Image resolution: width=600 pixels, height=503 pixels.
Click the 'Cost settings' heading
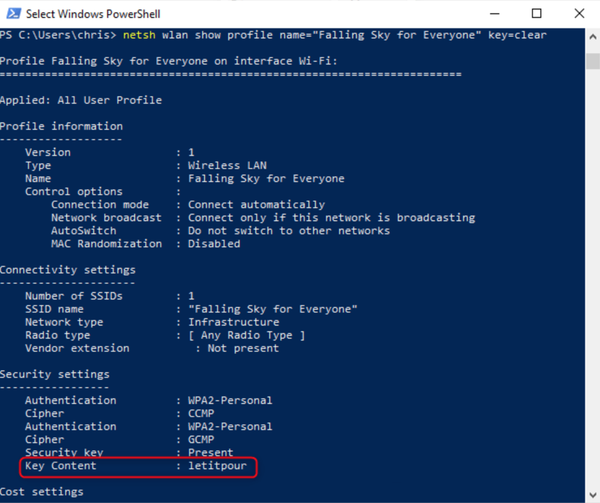pos(41,492)
